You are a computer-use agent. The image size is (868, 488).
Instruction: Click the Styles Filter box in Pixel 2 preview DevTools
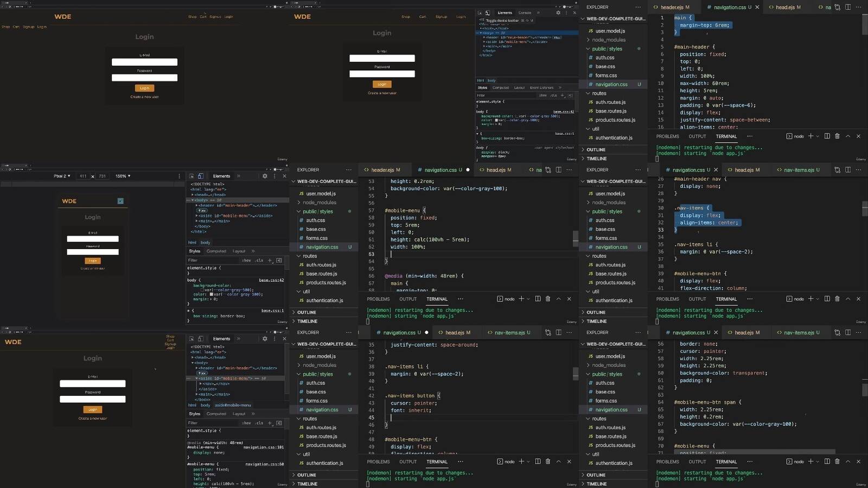pyautogui.click(x=213, y=261)
